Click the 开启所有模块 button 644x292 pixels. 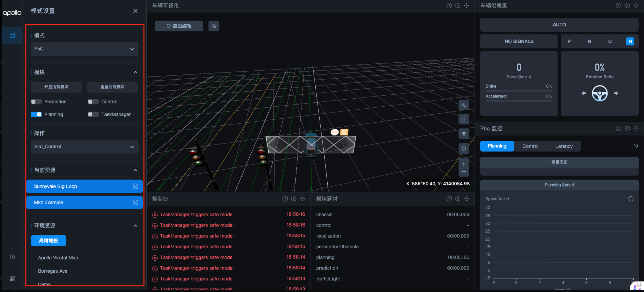56,87
